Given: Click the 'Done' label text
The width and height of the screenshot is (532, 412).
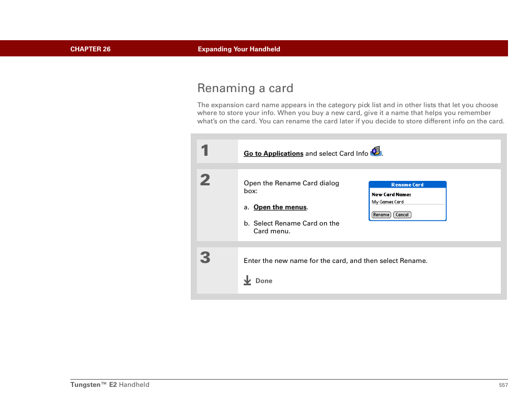Looking at the screenshot, I should click(264, 281).
